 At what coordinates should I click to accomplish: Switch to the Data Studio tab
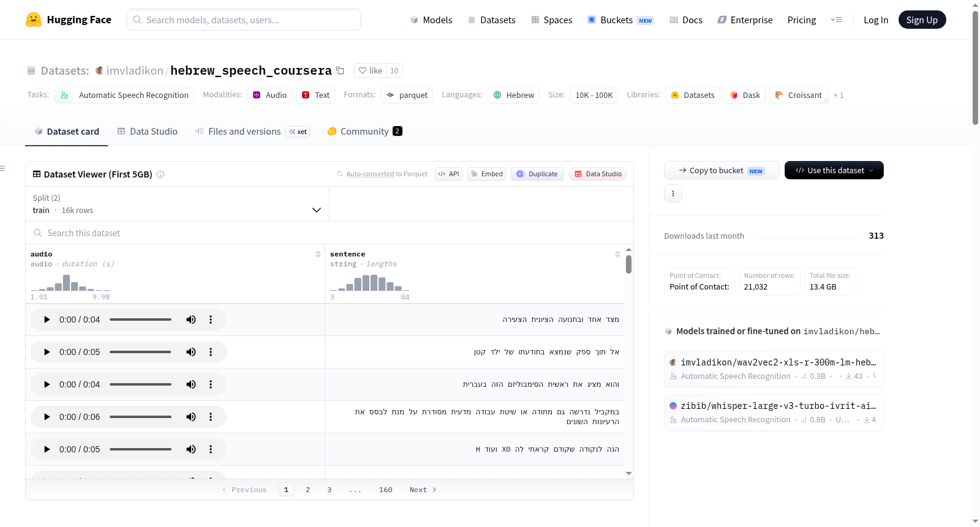coord(148,131)
